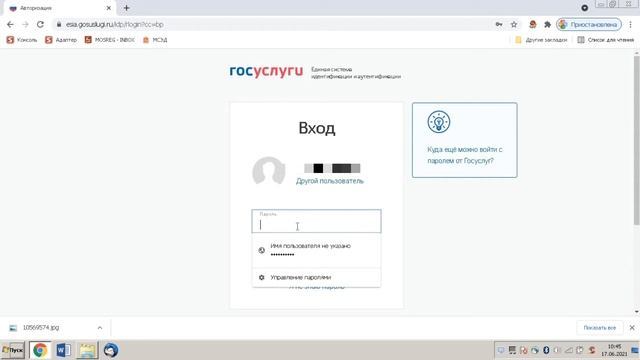Open Управление паролями entry

click(x=316, y=277)
